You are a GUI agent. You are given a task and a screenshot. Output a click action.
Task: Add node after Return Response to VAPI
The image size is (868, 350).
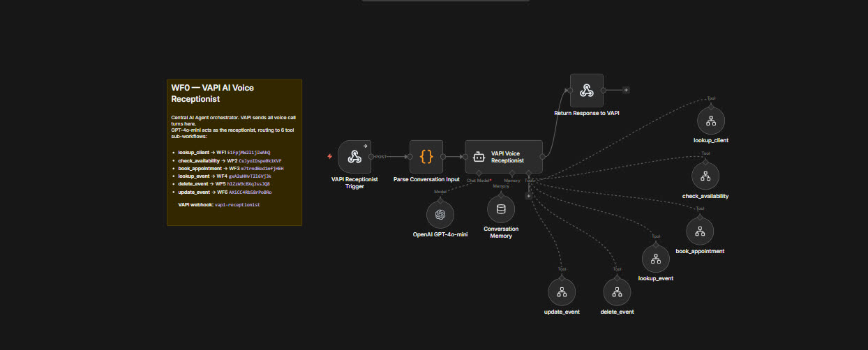point(626,90)
